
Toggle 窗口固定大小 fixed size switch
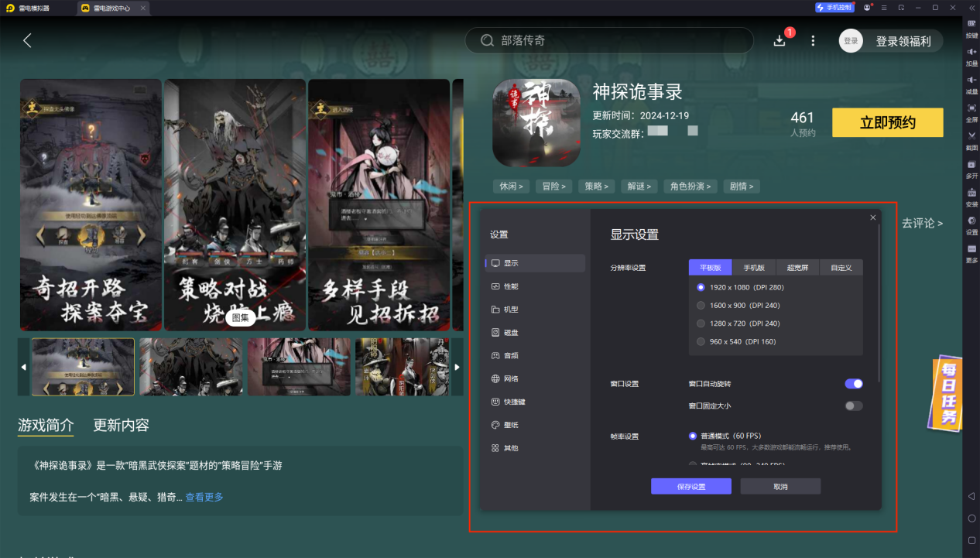tap(853, 406)
